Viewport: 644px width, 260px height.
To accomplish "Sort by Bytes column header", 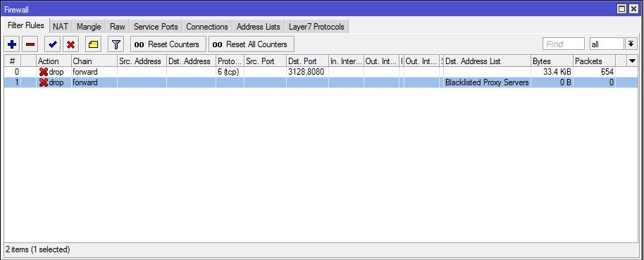I will tap(552, 61).
